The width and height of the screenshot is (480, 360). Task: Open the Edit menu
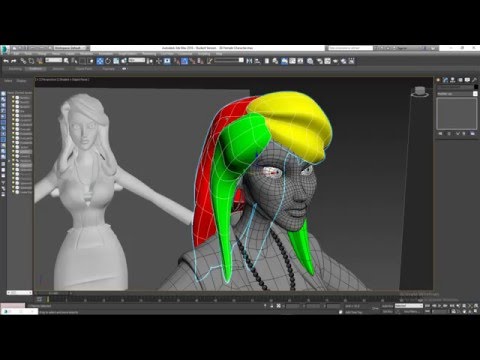click(x=16, y=53)
